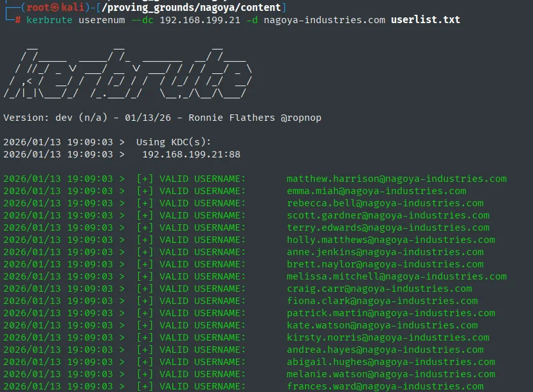Click matthew.harrison@nagoya-industries.com username
Viewport: 533px width, 392px height.
[397, 179]
